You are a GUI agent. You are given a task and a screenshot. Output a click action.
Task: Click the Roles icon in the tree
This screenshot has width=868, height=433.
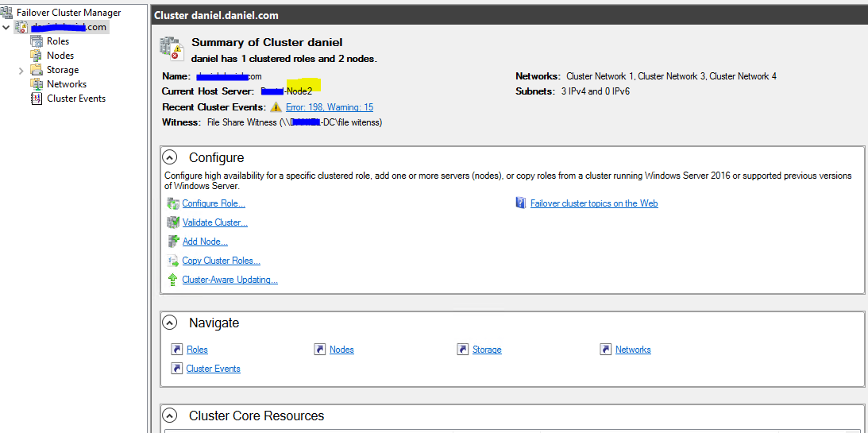37,41
